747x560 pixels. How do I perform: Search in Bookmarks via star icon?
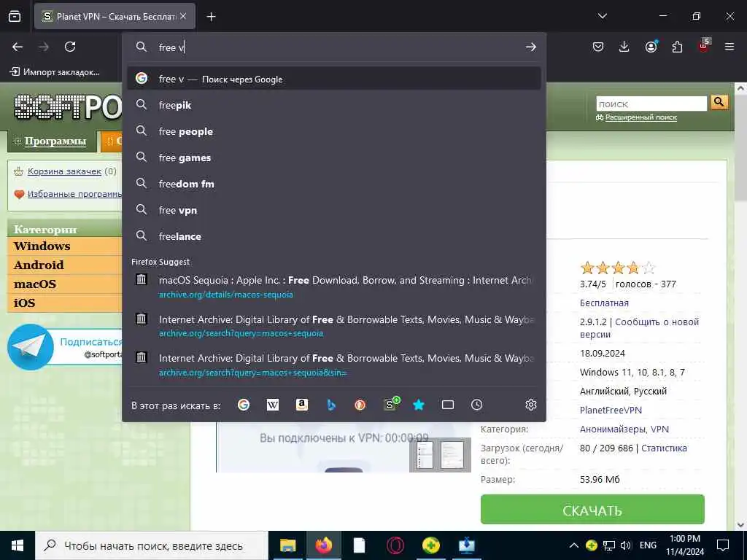[x=419, y=405]
